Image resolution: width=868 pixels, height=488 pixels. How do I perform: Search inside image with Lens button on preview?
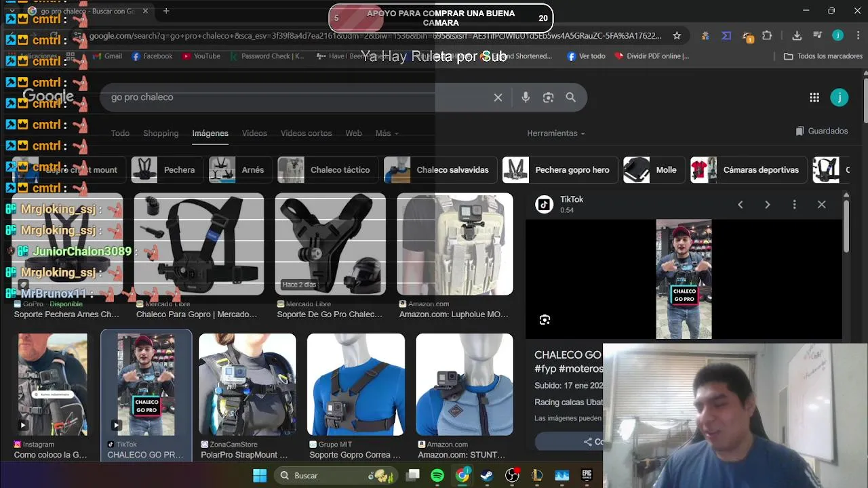545,320
